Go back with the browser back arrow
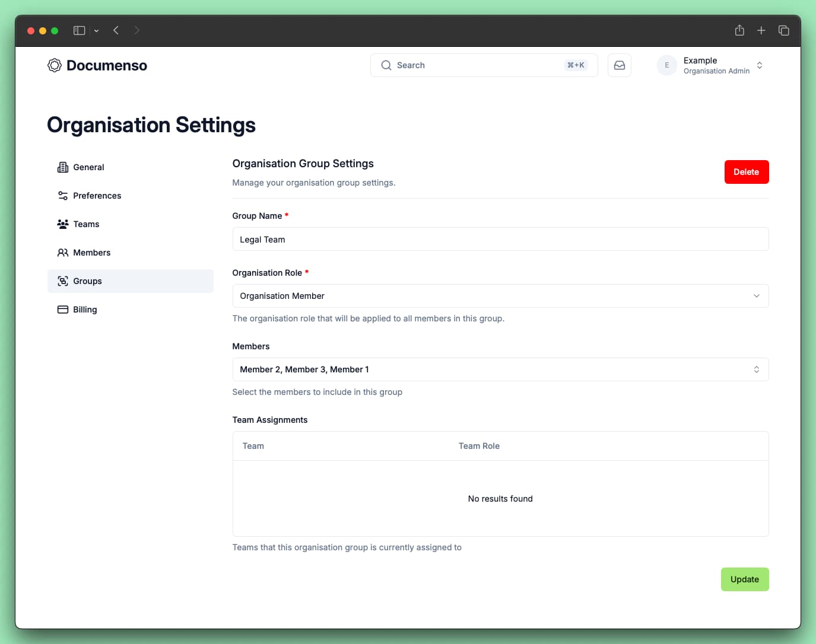The width and height of the screenshot is (816, 644). coord(116,30)
